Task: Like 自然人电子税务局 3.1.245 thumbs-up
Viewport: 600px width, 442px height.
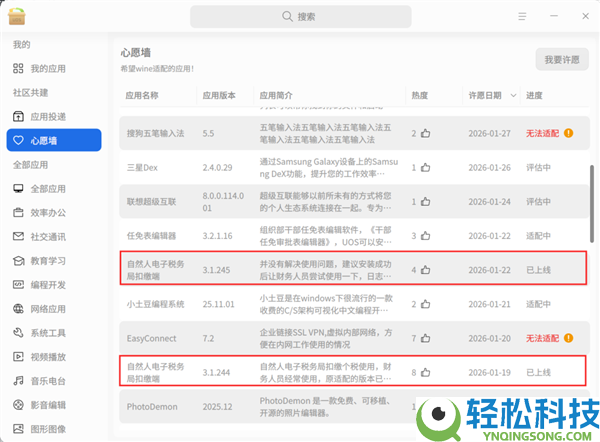Action: point(426,270)
